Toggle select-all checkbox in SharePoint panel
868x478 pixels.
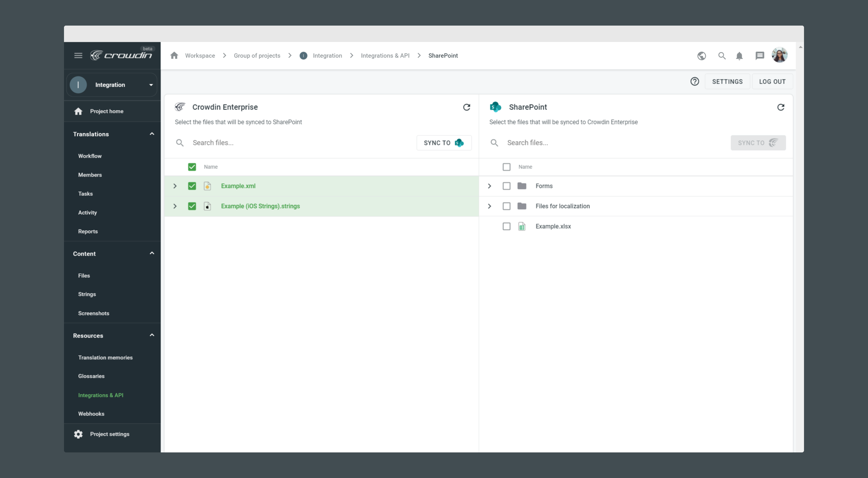(507, 167)
